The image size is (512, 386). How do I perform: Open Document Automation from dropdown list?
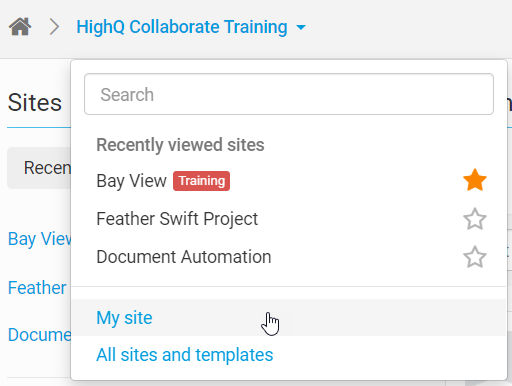(x=184, y=257)
